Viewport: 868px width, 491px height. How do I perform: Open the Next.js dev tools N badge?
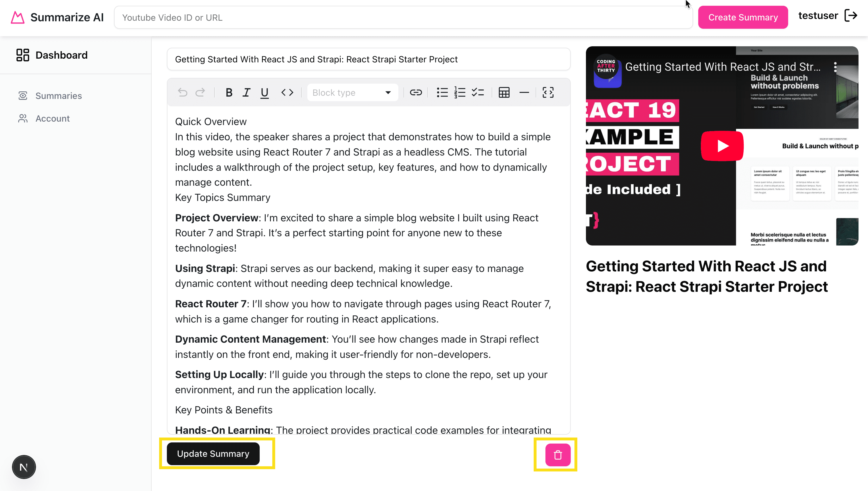point(24,467)
